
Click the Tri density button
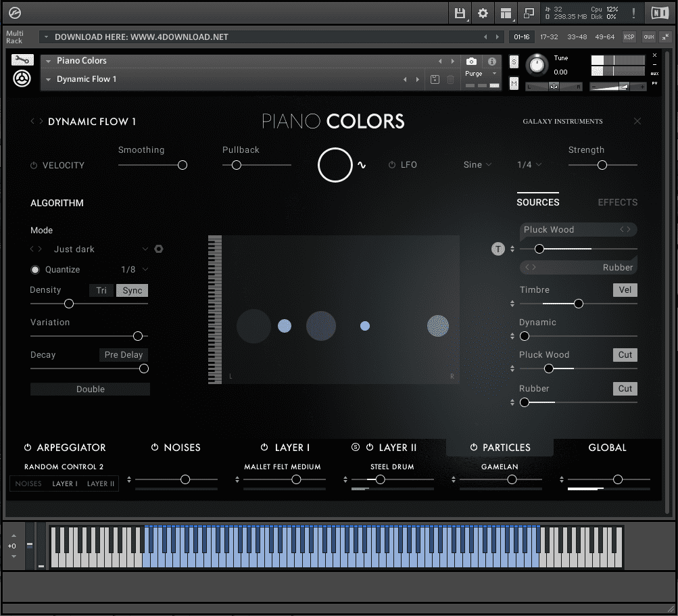pyautogui.click(x=101, y=290)
